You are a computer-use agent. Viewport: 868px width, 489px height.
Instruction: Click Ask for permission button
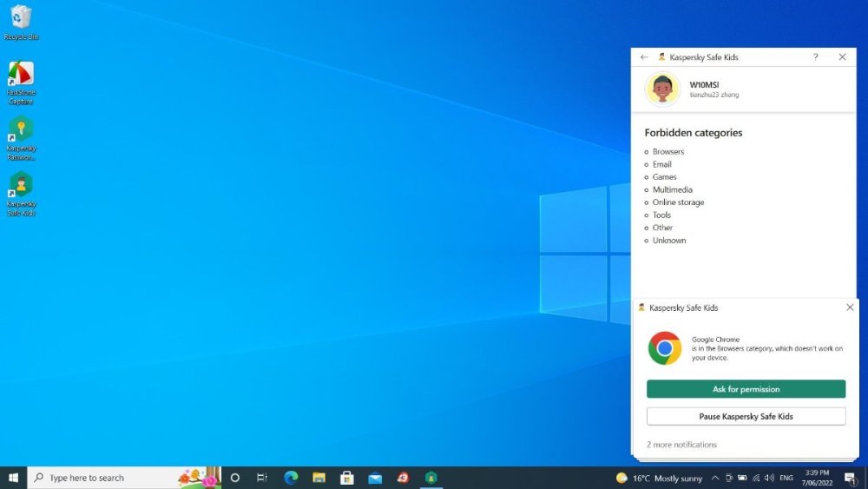[x=746, y=389]
